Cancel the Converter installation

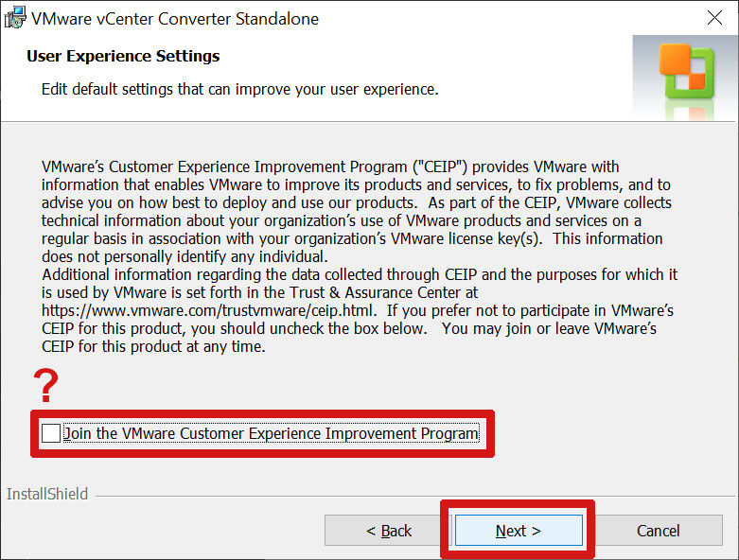[658, 531]
